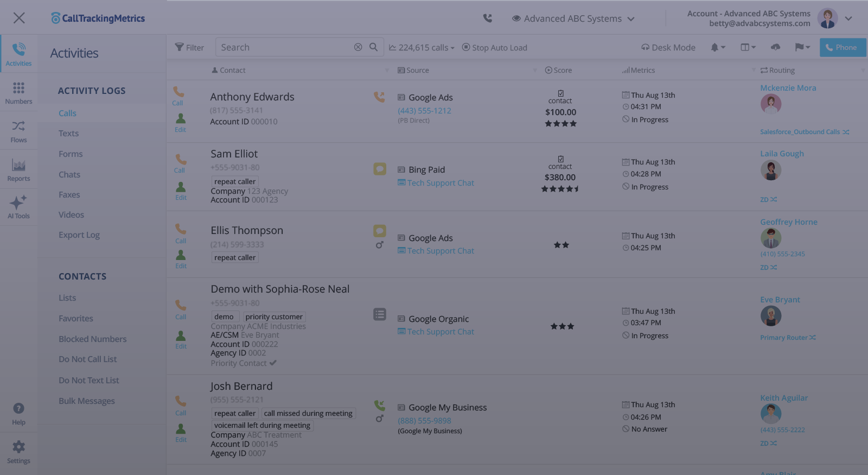Click the blue Phone button
868x475 pixels.
tap(842, 48)
